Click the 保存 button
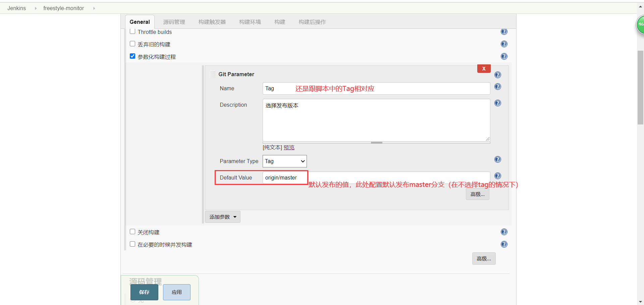Viewport: 644px width, 305px height. [x=144, y=292]
